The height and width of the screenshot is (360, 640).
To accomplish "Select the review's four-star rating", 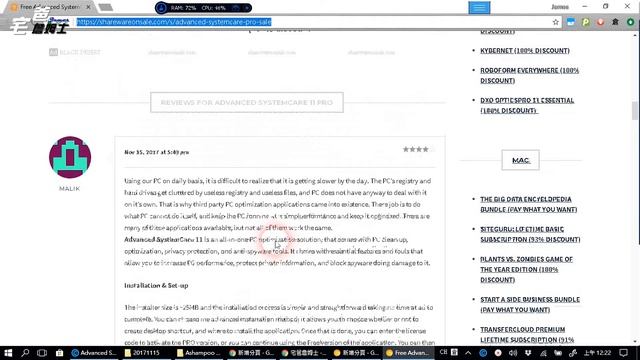I will pos(416,149).
